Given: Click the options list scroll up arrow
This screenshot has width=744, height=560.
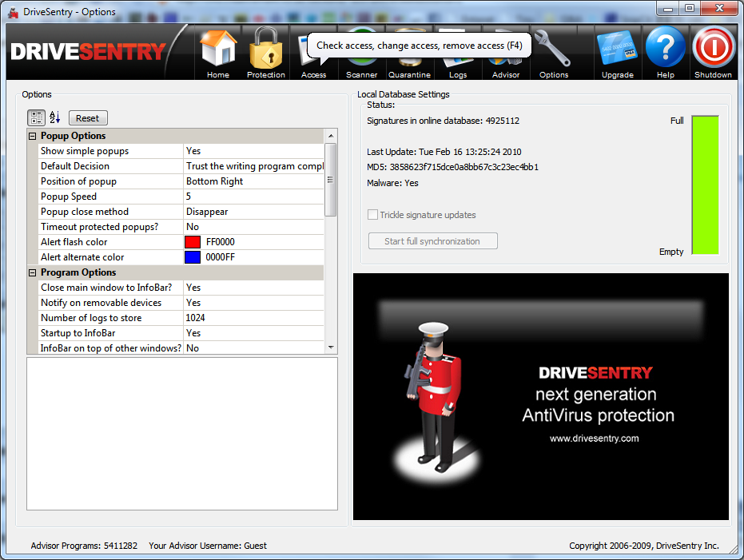Looking at the screenshot, I should tap(331, 136).
